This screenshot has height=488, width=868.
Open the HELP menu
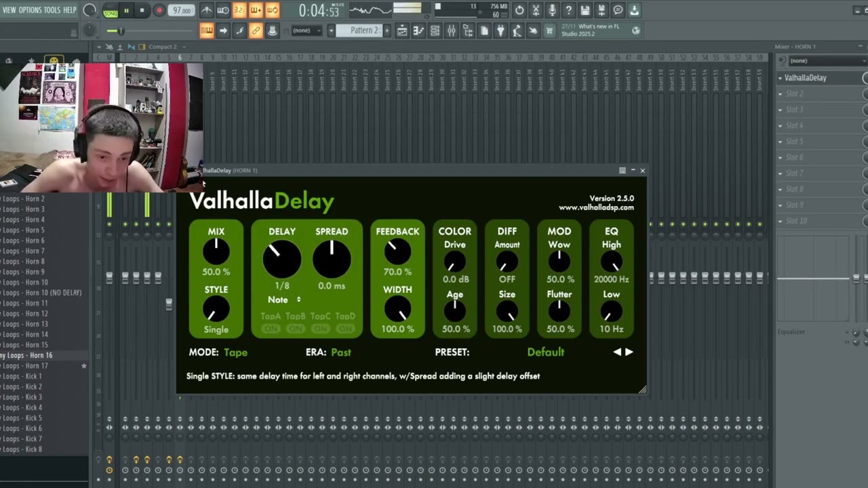click(69, 10)
